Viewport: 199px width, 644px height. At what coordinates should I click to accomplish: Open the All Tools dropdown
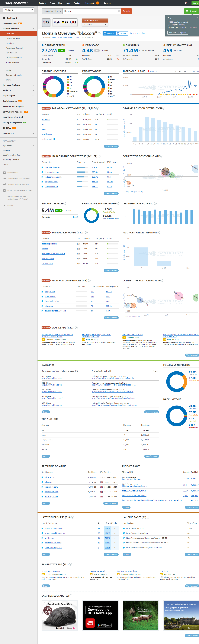(19, 10)
